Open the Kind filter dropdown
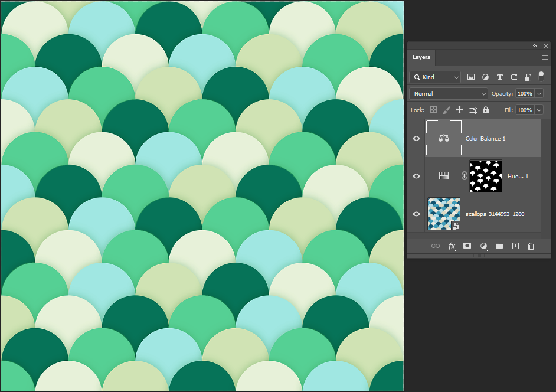 (435, 77)
